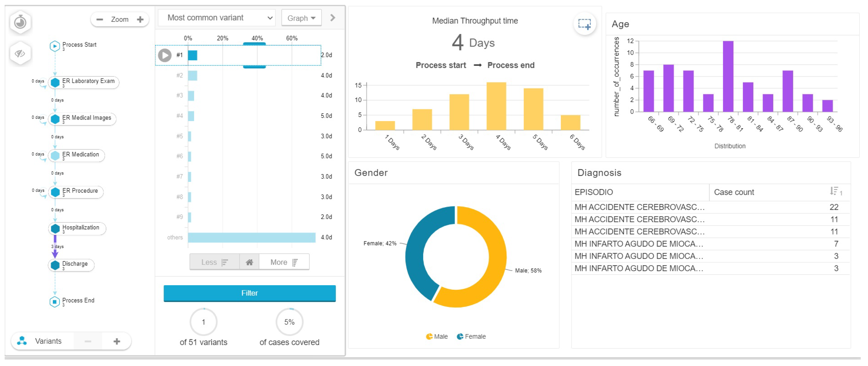Click the 40% slider handle on variant axis
Screen dimensions: 868x366
coord(254,43)
